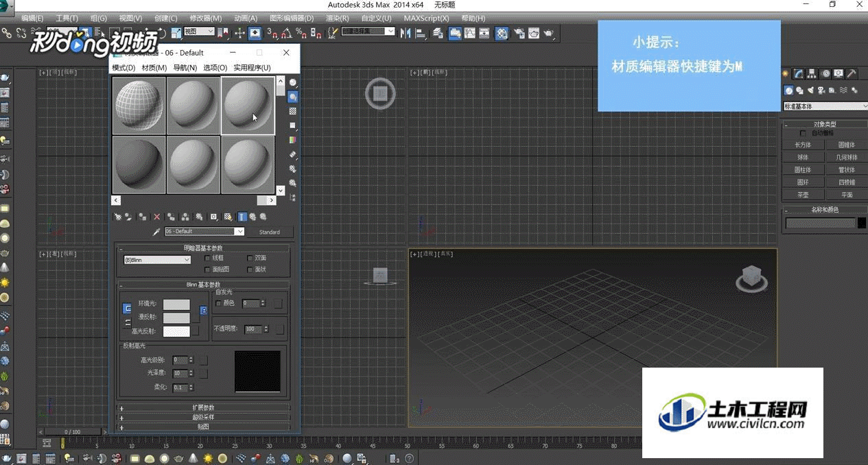Click the 环境光 ambient color swatch
Viewport: 868px width, 465px height.
176,305
